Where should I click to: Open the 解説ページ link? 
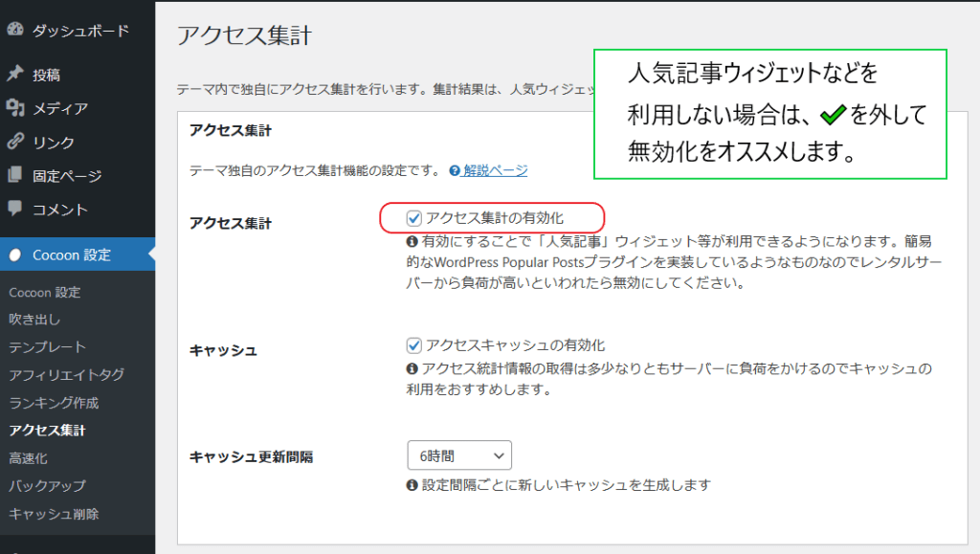tap(495, 171)
